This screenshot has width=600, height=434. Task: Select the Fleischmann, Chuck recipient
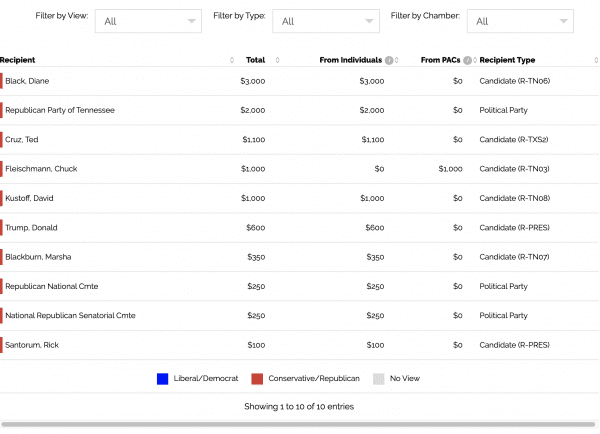tap(41, 169)
